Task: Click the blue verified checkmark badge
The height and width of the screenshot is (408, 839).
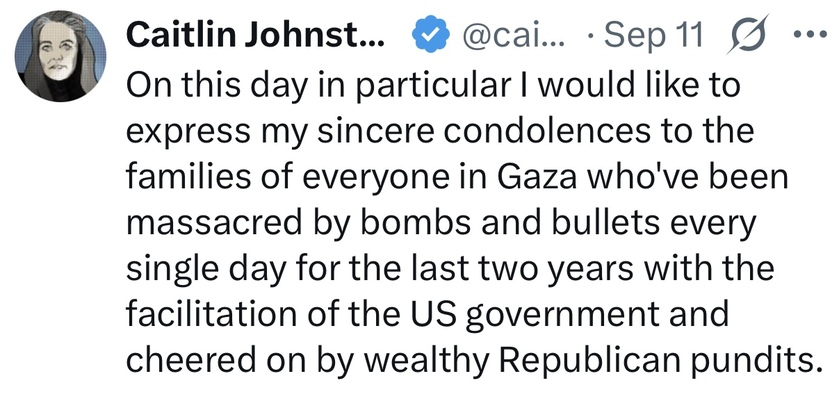Action: (431, 35)
